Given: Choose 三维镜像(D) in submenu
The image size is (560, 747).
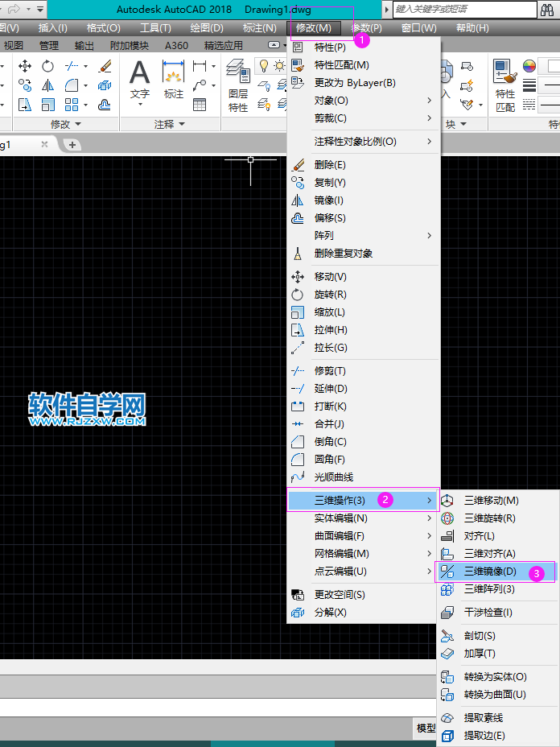Looking at the screenshot, I should point(496,572).
